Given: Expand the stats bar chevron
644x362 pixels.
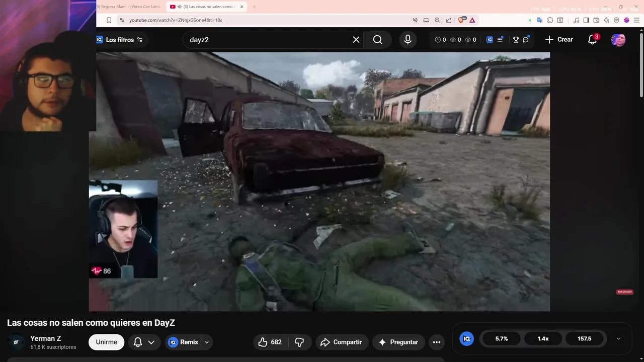Looking at the screenshot, I should (618, 339).
